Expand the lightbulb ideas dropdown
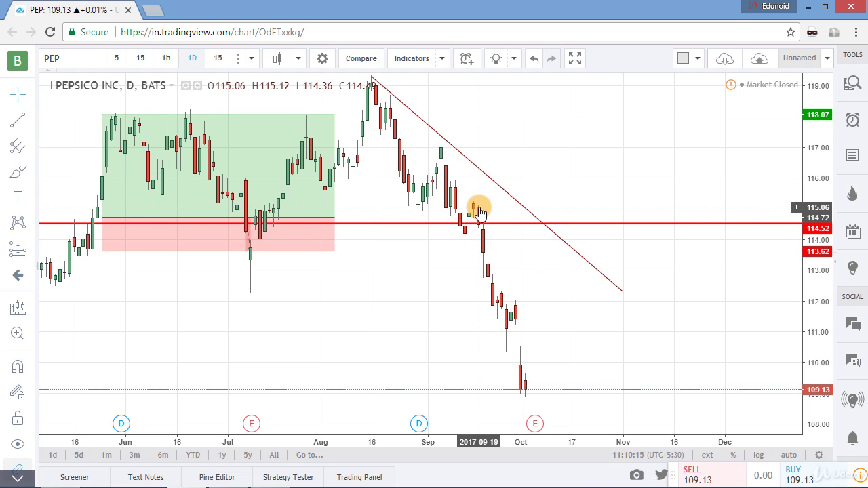This screenshot has height=488, width=868. click(x=513, y=58)
